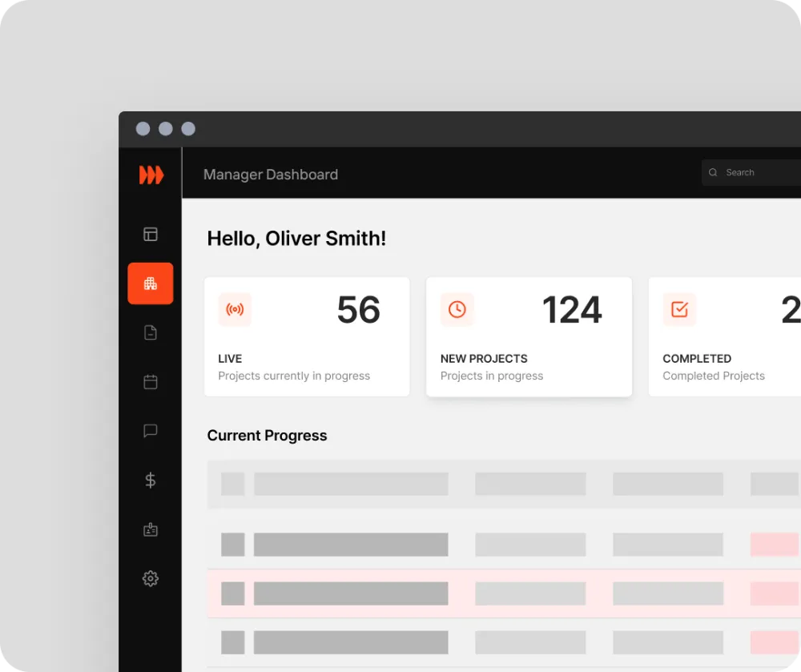Open the calendar icon in sidebar
The width and height of the screenshot is (801, 672).
pos(151,382)
